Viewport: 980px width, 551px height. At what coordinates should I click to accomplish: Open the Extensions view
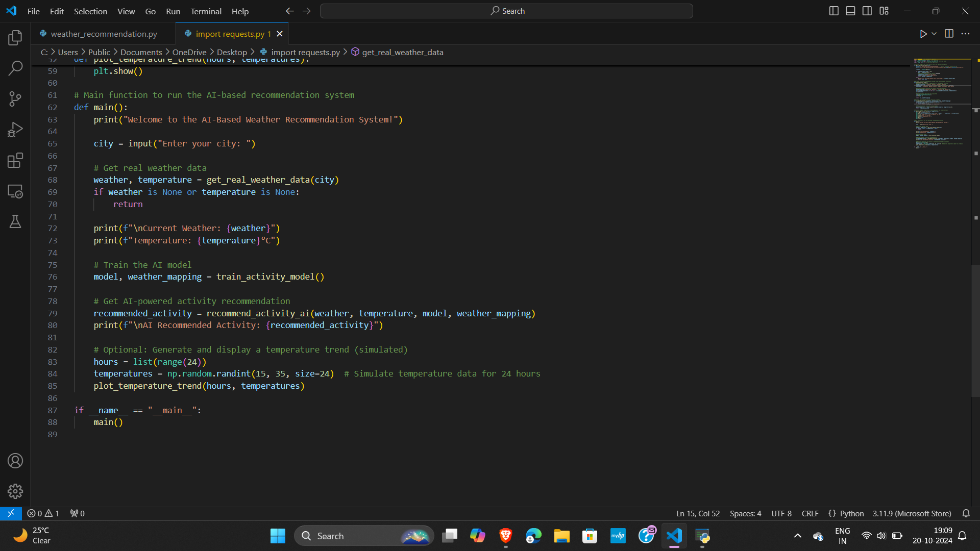point(15,161)
